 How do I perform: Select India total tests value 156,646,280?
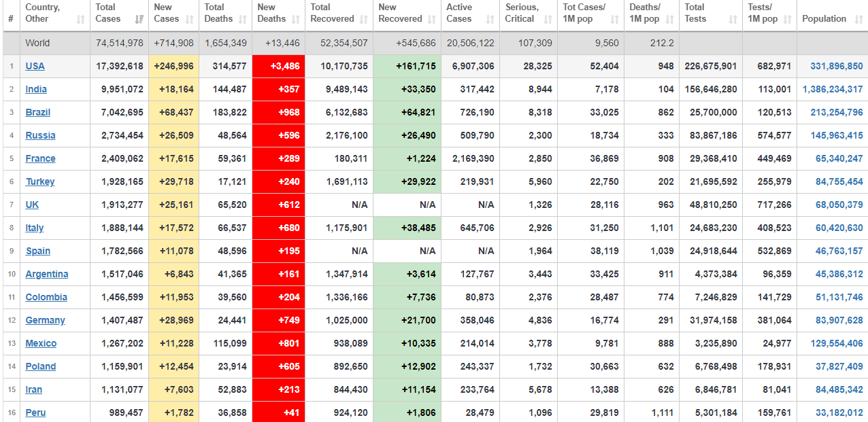(711, 89)
